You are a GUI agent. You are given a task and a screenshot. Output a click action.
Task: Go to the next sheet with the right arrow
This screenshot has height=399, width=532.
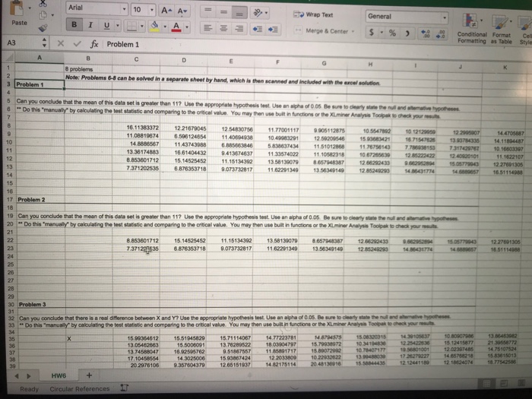coord(29,376)
